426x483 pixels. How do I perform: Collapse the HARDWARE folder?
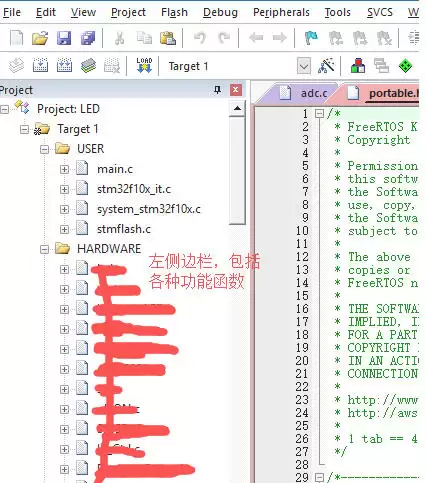pos(44,249)
